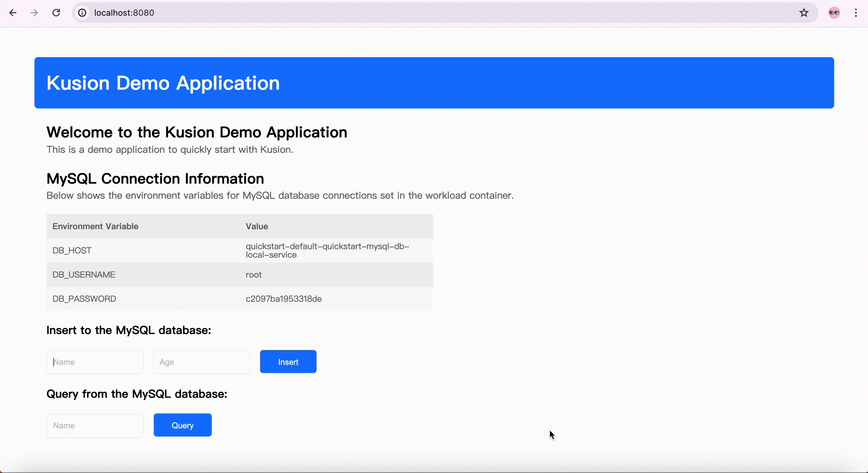Focus the Name field in Query section

[95, 426]
